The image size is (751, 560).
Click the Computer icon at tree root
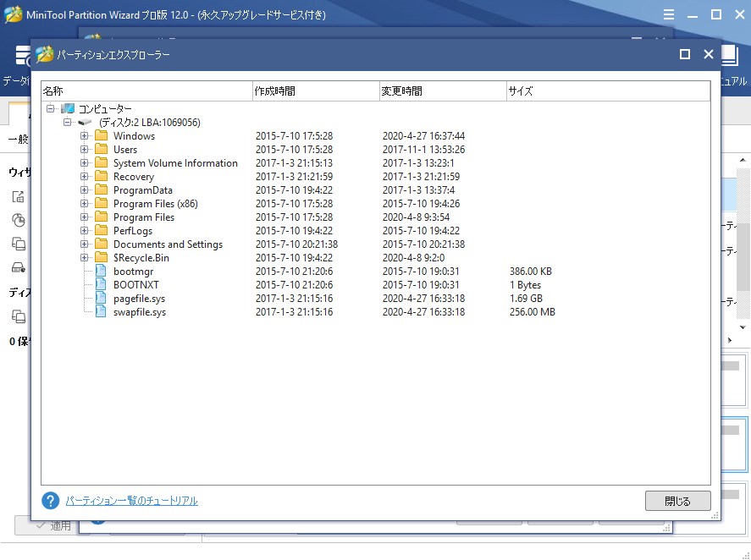point(68,109)
